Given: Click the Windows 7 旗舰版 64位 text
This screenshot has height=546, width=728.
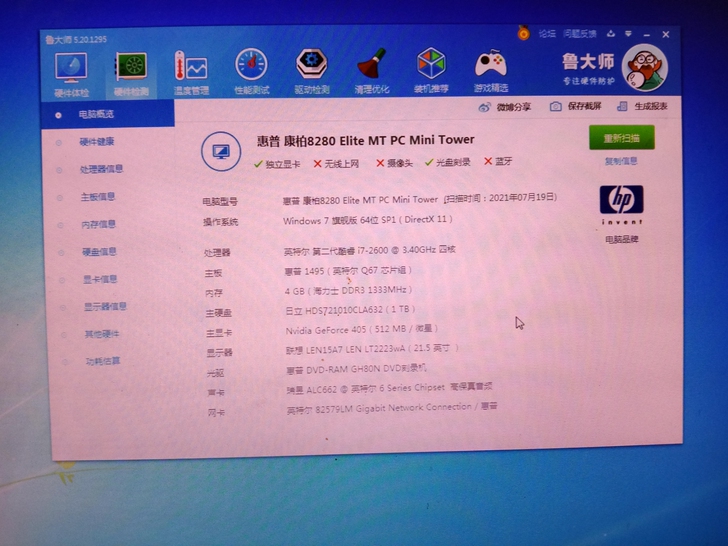Looking at the screenshot, I should point(368,220).
